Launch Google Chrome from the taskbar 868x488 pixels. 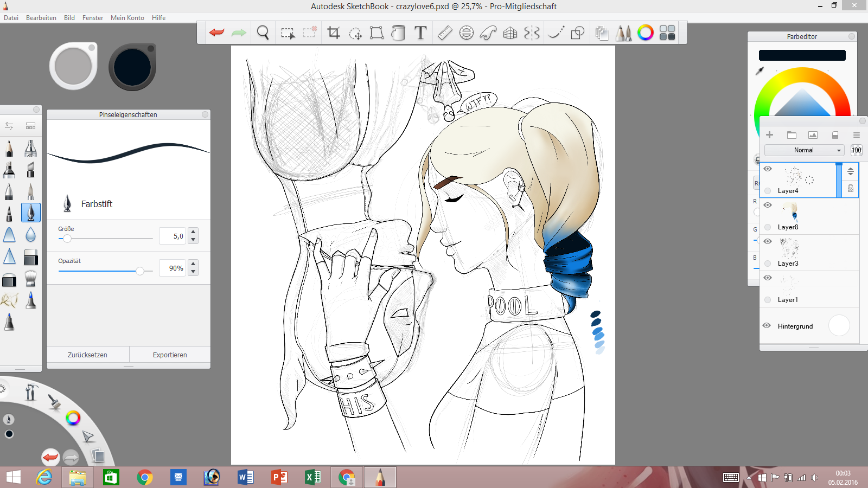144,477
